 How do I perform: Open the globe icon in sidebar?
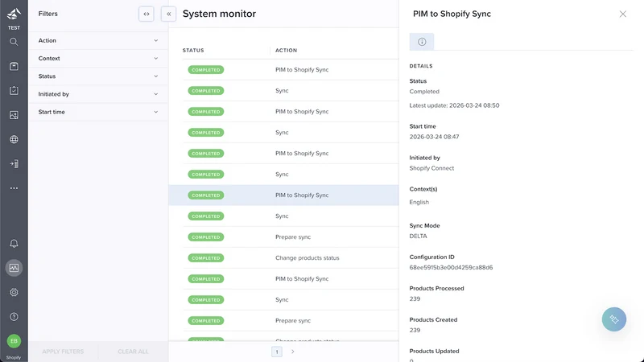(x=14, y=139)
